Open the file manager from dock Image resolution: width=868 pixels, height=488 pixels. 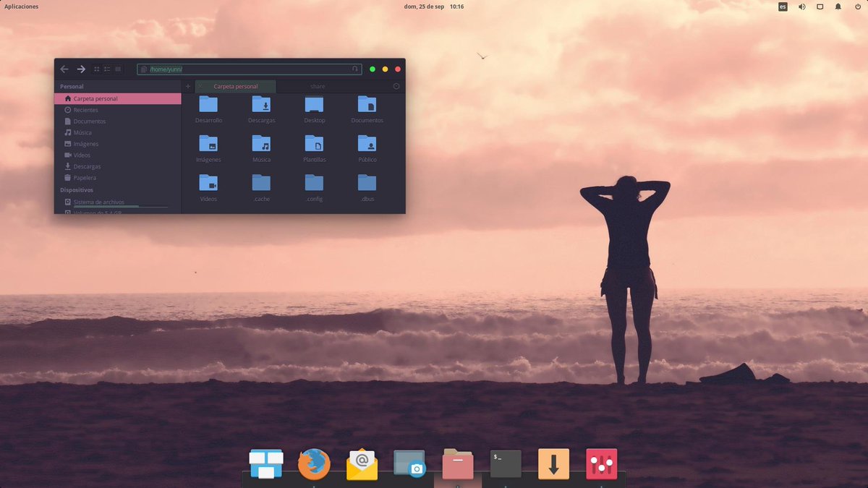(x=458, y=464)
